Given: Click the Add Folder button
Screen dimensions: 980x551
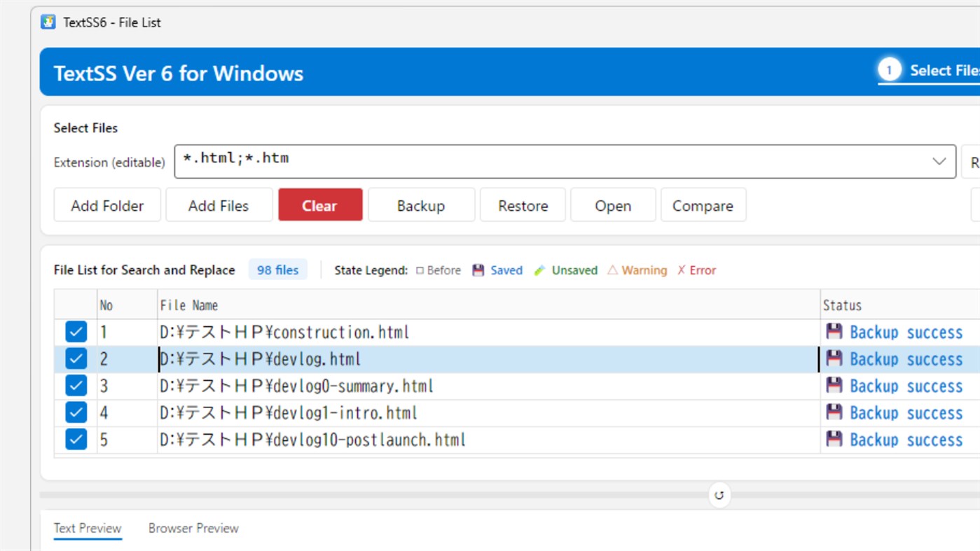Looking at the screenshot, I should 107,205.
